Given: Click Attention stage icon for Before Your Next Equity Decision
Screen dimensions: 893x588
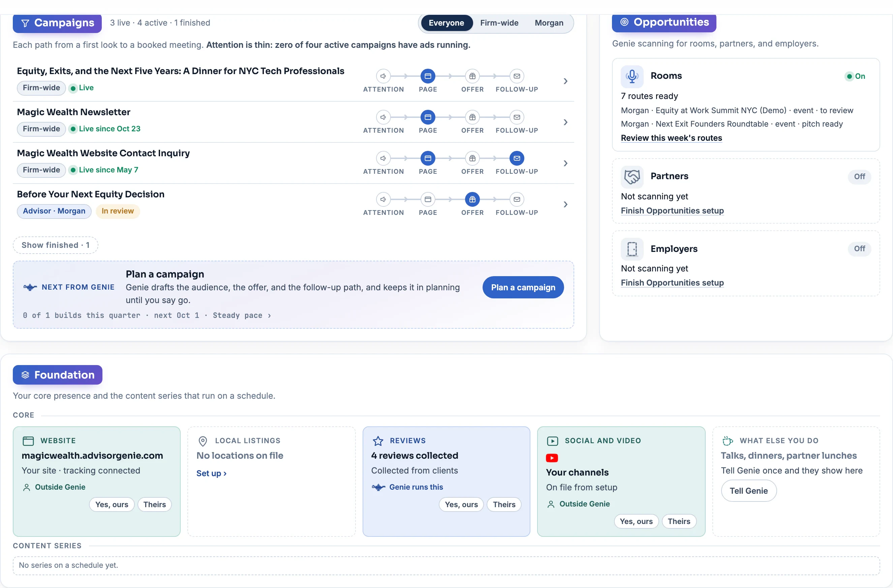Looking at the screenshot, I should coord(383,199).
